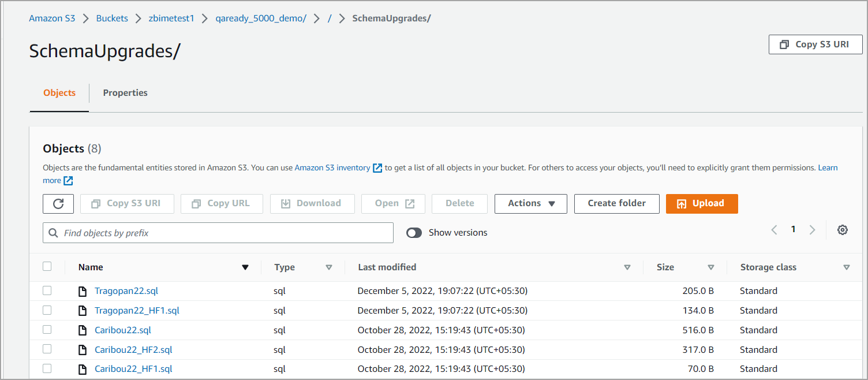Open the Amazon S3 inventory link
Viewport: 868px width, 380px height.
(x=332, y=168)
